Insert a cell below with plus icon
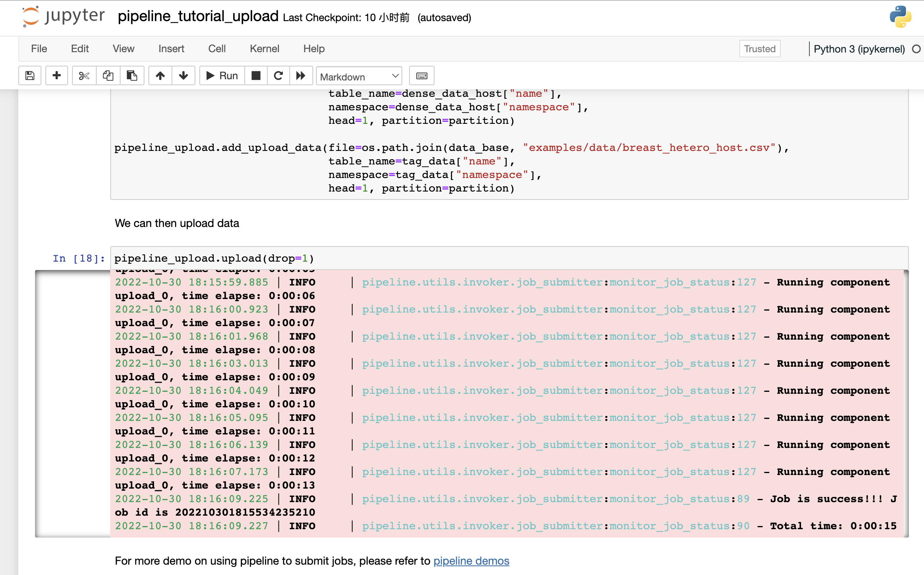This screenshot has height=575, width=924. [x=57, y=76]
